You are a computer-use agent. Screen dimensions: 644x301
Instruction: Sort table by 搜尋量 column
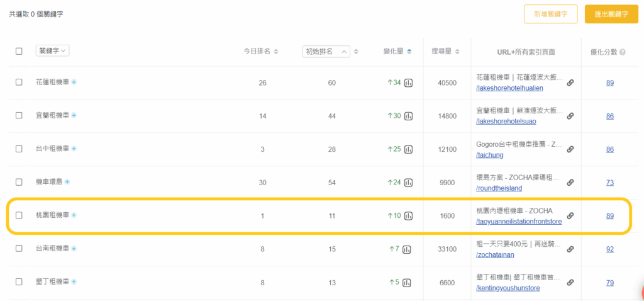click(x=457, y=52)
